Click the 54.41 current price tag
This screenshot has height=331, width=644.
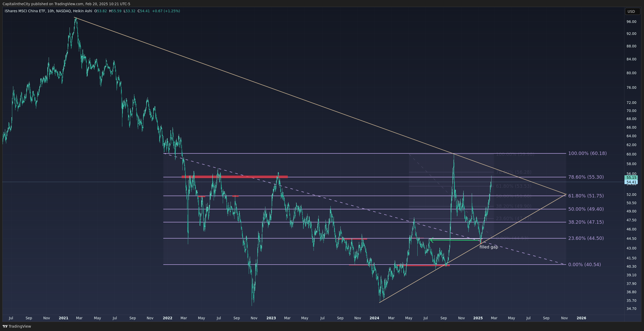click(x=631, y=182)
